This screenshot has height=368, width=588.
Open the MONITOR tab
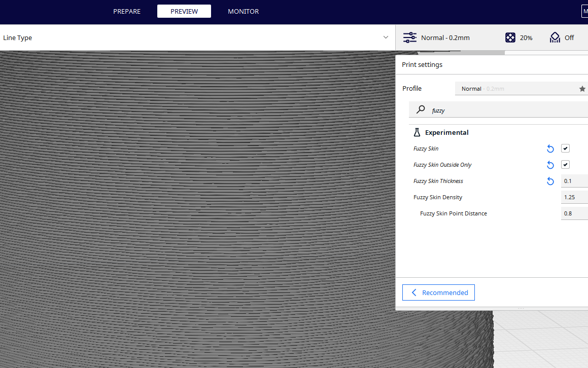pyautogui.click(x=243, y=11)
